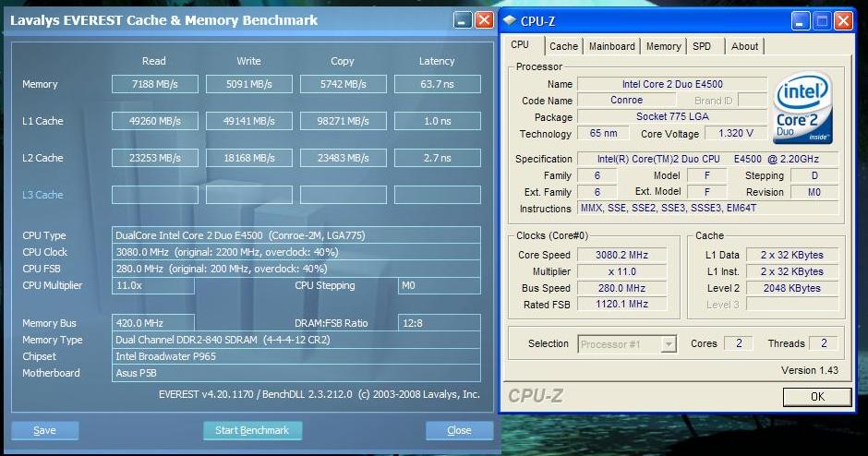Viewport: 868px width, 456px height.
Task: Close the CPU-Z window
Action: [x=843, y=21]
